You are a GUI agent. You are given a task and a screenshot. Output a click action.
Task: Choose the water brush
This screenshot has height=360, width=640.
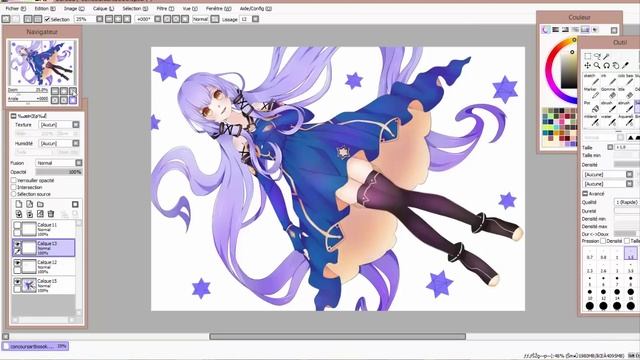point(609,120)
